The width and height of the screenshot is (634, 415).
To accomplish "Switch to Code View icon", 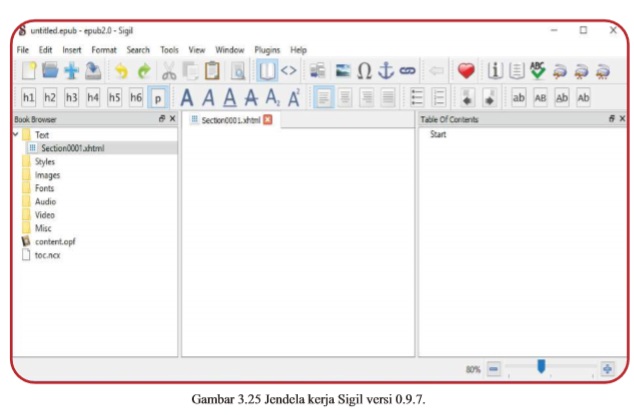I will click(x=288, y=71).
